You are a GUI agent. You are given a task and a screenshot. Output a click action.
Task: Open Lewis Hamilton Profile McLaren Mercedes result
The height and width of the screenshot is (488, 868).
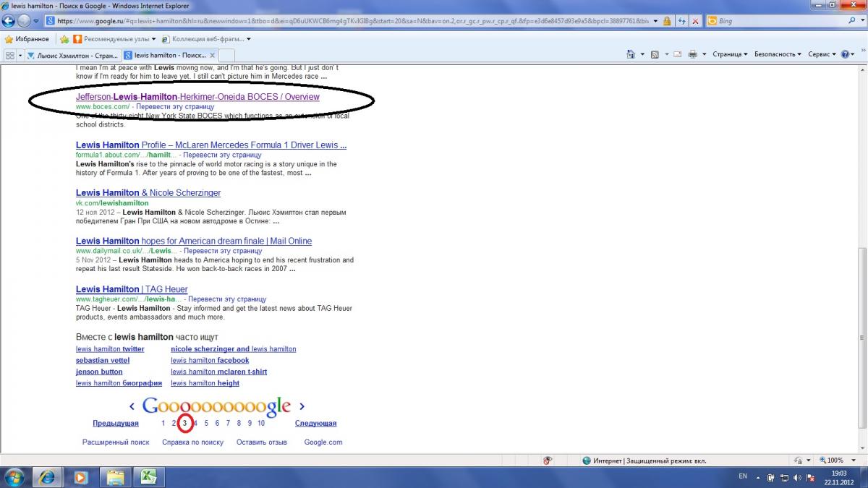[x=211, y=145]
